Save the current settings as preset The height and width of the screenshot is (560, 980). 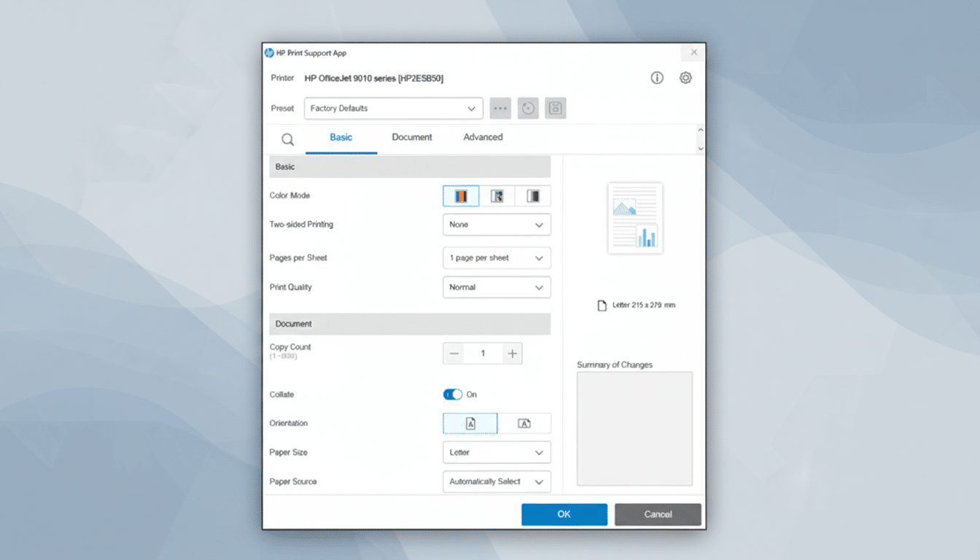[555, 108]
